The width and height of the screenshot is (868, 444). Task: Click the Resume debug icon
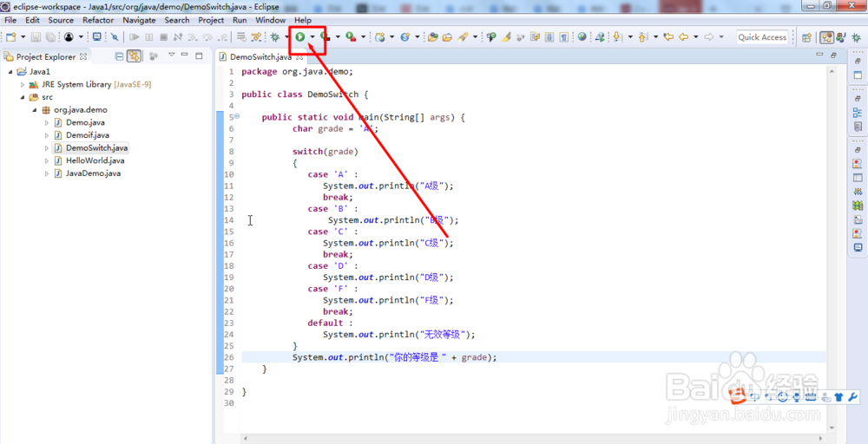tap(134, 37)
